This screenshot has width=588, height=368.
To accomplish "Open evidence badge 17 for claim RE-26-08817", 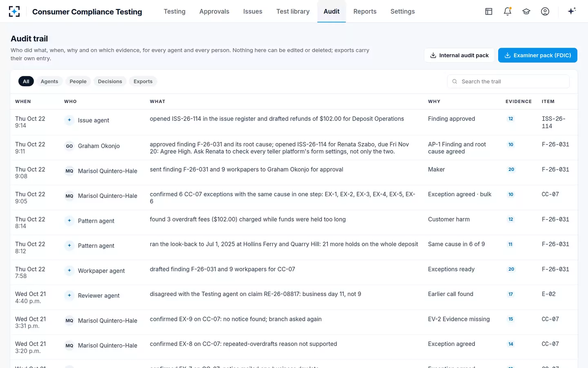I will (511, 294).
